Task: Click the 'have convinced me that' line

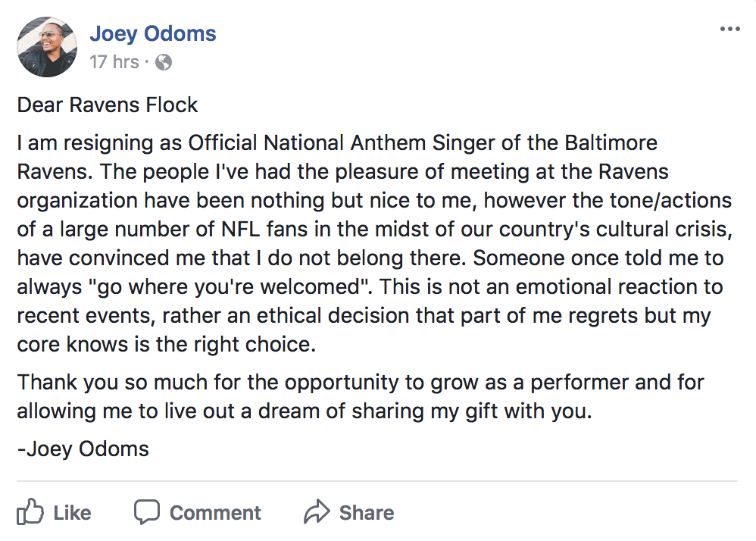Action: point(370,258)
